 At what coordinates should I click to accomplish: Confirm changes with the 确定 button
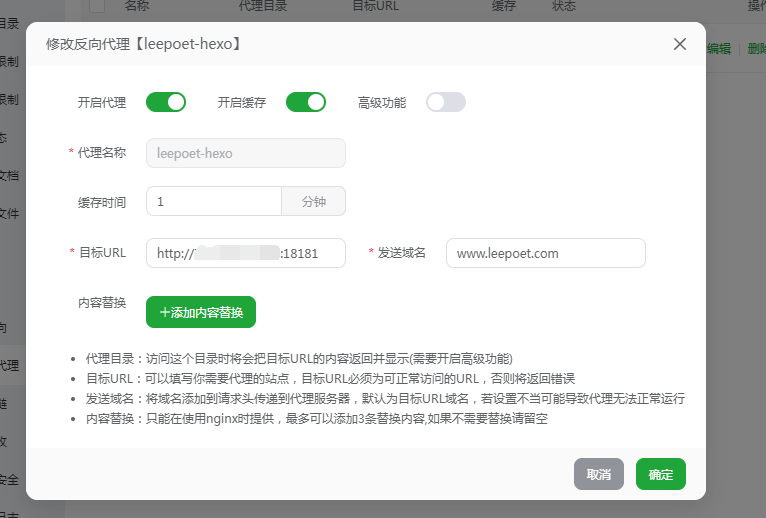[x=661, y=474]
